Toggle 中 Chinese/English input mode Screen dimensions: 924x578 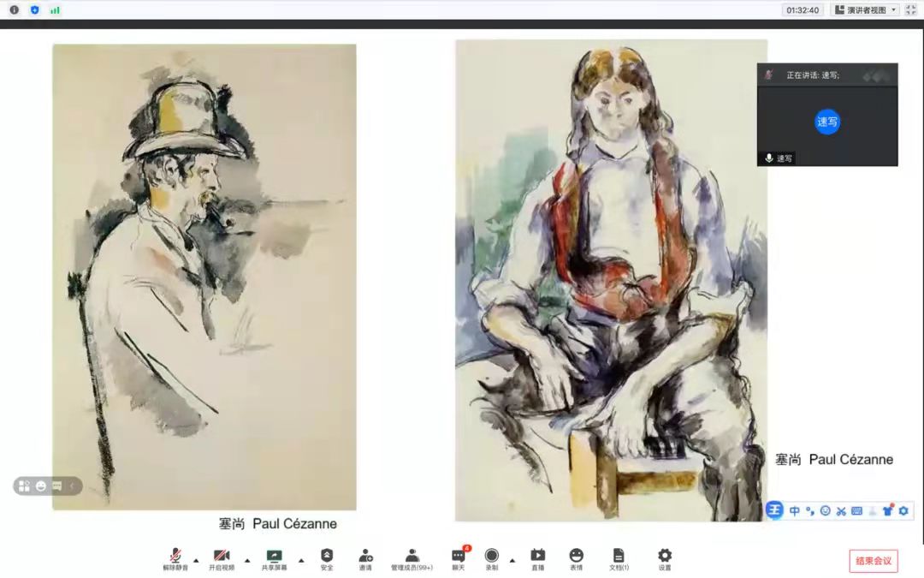click(794, 510)
